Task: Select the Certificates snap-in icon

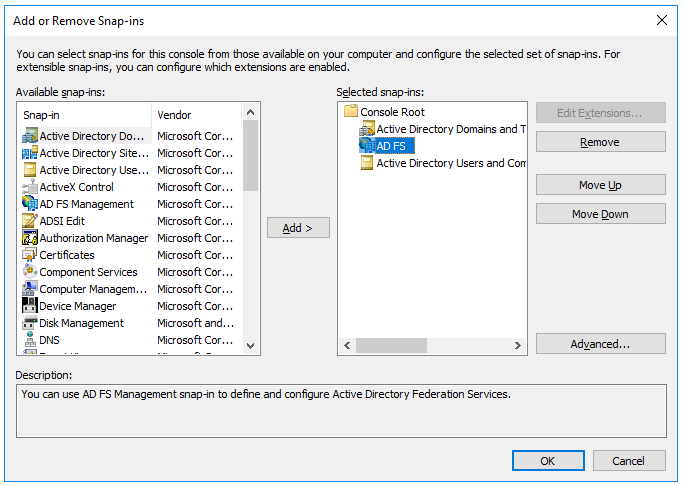Action: click(x=30, y=255)
